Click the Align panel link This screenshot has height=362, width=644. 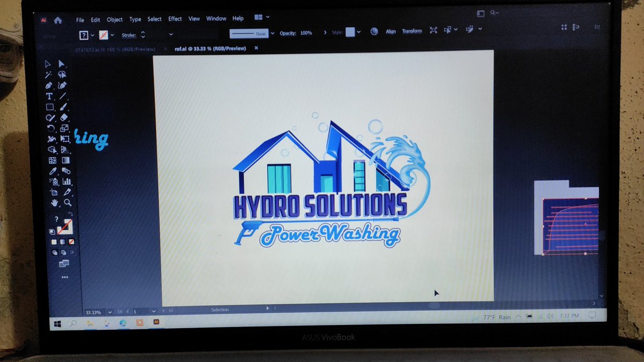391,31
